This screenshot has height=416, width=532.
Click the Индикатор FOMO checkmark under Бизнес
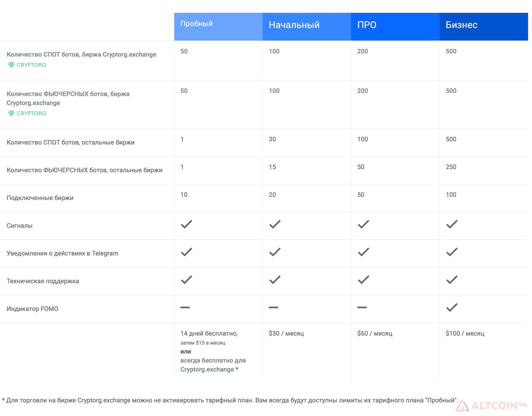452,307
